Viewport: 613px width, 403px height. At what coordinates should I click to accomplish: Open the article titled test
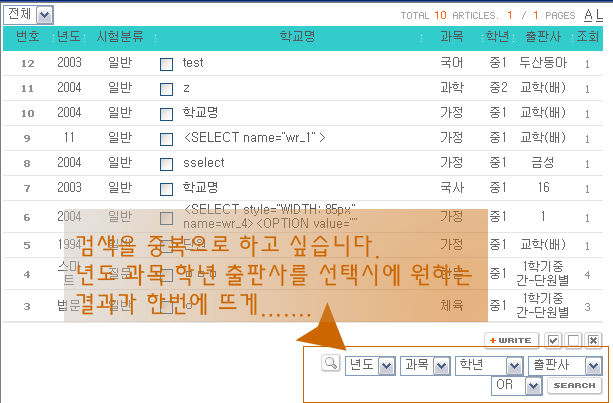tap(193, 63)
